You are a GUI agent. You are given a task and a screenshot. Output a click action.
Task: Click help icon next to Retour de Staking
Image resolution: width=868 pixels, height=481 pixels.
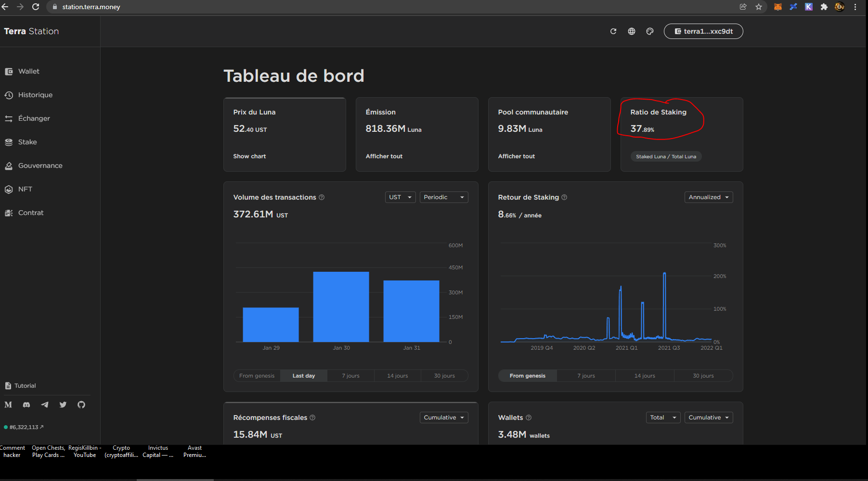564,197
